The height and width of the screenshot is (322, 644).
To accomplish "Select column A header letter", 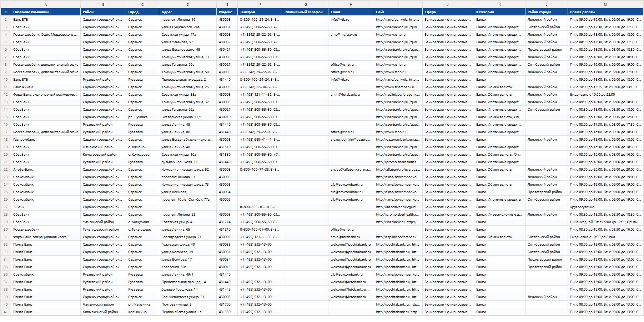I will [46, 4].
